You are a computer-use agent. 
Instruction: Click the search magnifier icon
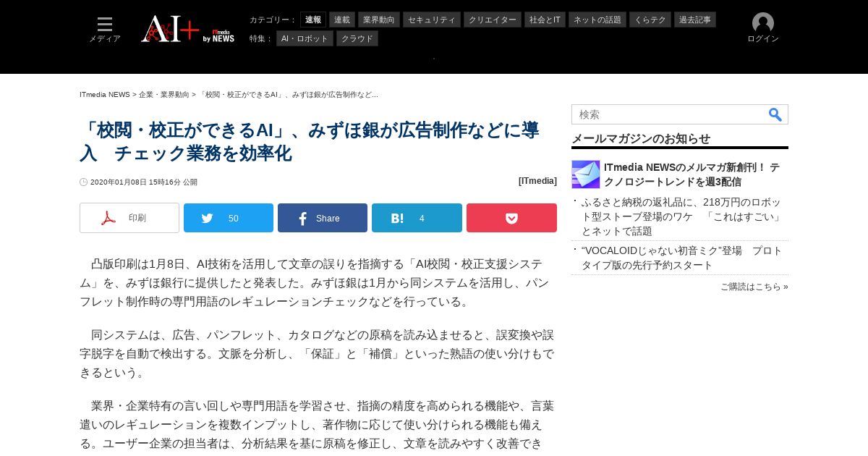775,114
